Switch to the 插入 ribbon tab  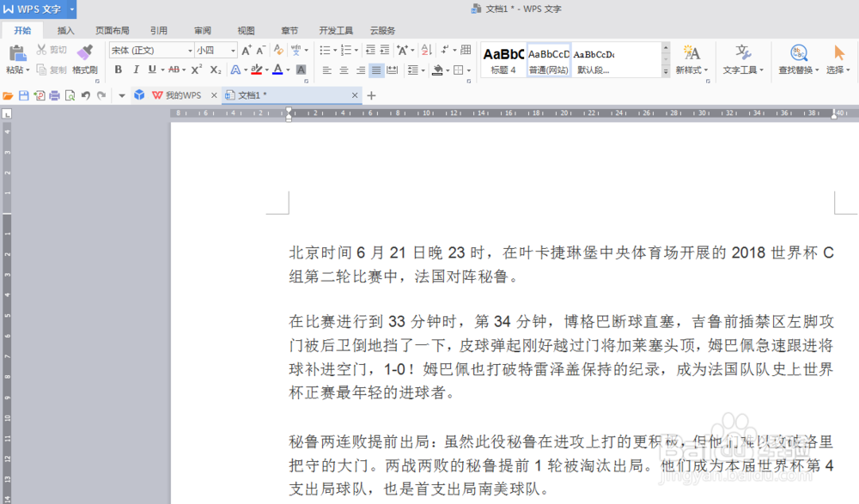(x=65, y=30)
